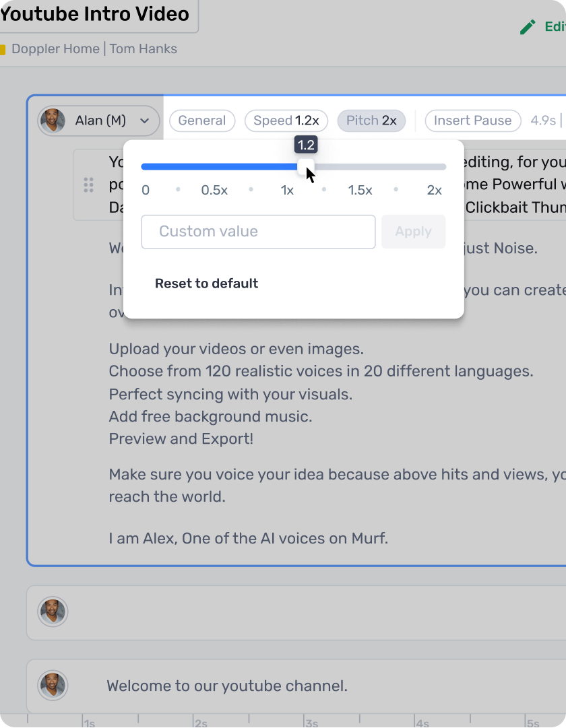The height and width of the screenshot is (728, 566).
Task: Click the drag handle dots beside the script
Action: [88, 185]
